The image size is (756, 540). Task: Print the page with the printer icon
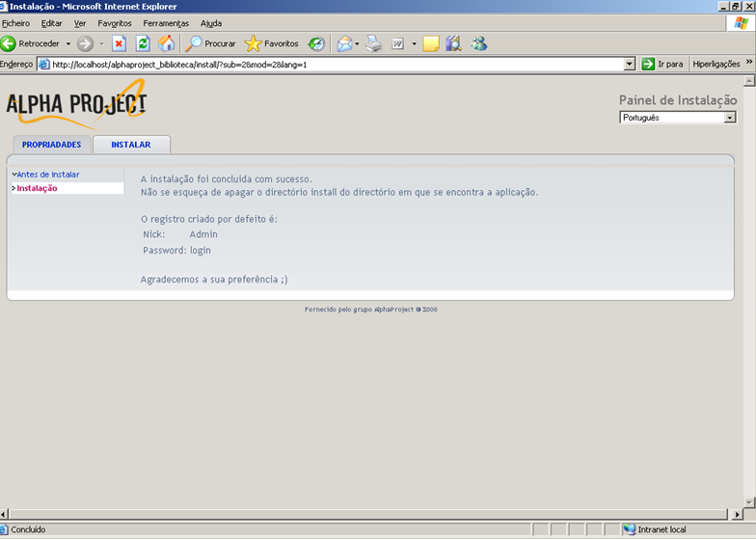(x=374, y=44)
